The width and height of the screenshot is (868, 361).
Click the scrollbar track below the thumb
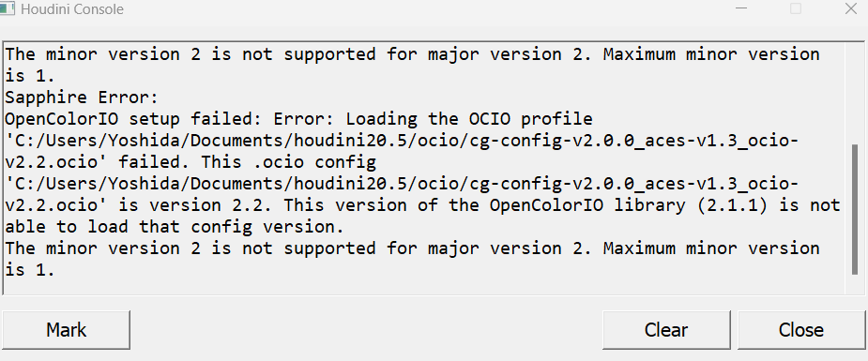point(855,283)
